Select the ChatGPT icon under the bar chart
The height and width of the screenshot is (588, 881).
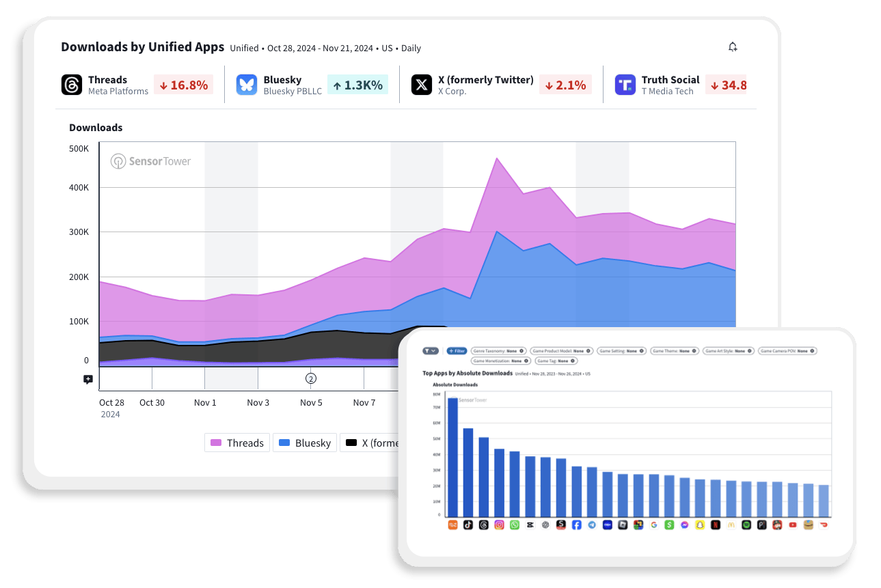pos(545,525)
